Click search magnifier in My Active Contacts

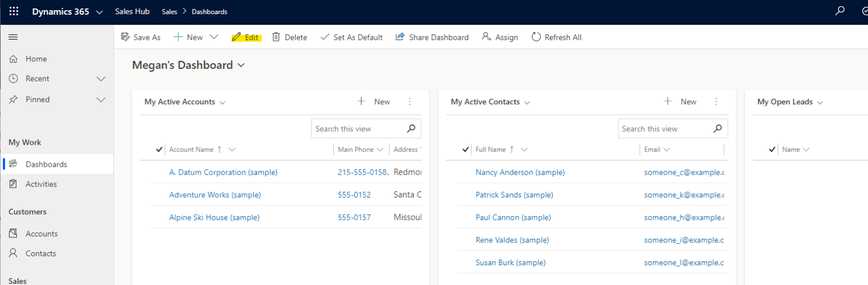click(718, 128)
